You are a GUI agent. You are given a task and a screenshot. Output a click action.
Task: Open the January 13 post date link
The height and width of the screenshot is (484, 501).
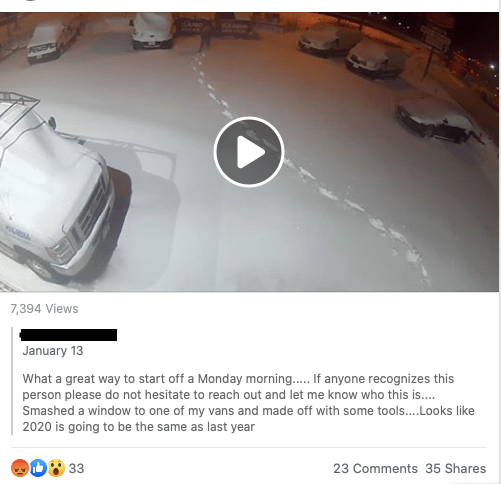pyautogui.click(x=53, y=351)
